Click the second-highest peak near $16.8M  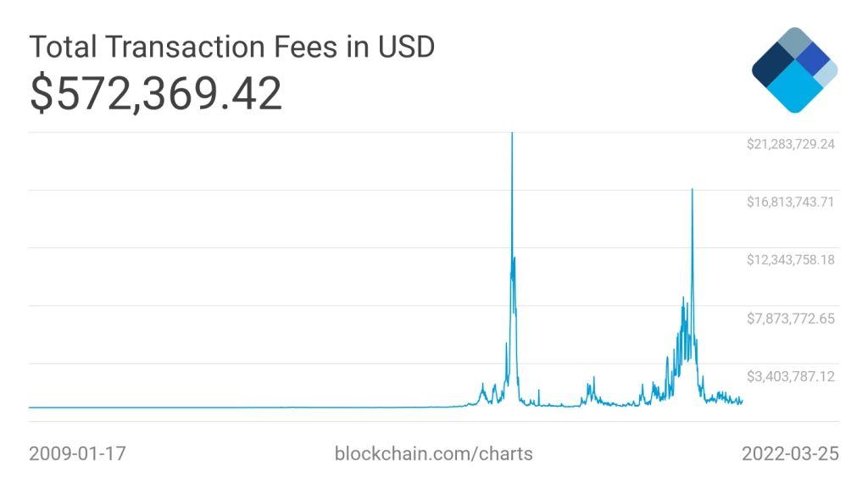point(693,191)
